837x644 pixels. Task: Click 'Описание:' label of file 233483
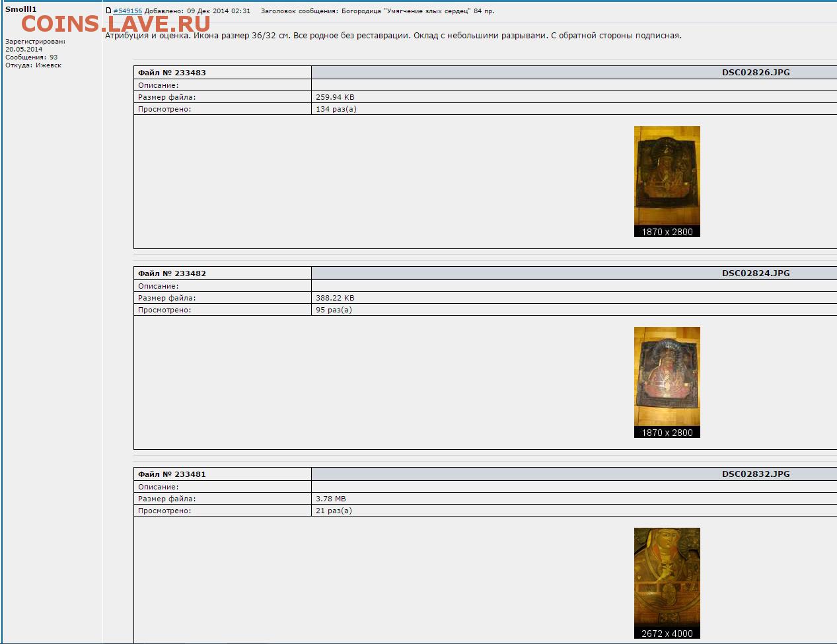(x=159, y=85)
